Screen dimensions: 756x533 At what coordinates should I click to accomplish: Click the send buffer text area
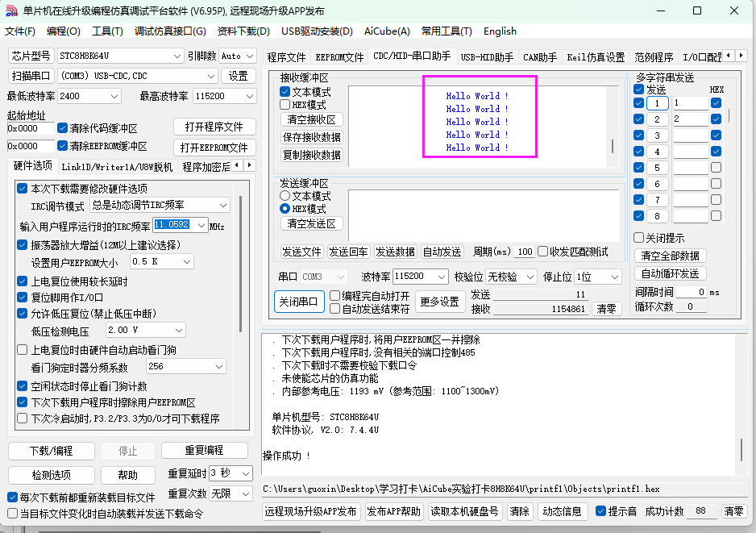click(x=484, y=215)
